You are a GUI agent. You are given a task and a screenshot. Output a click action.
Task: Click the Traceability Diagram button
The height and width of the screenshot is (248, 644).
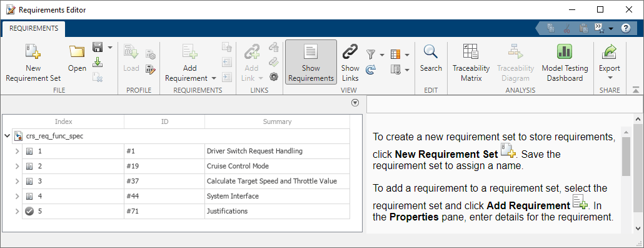coord(515,63)
